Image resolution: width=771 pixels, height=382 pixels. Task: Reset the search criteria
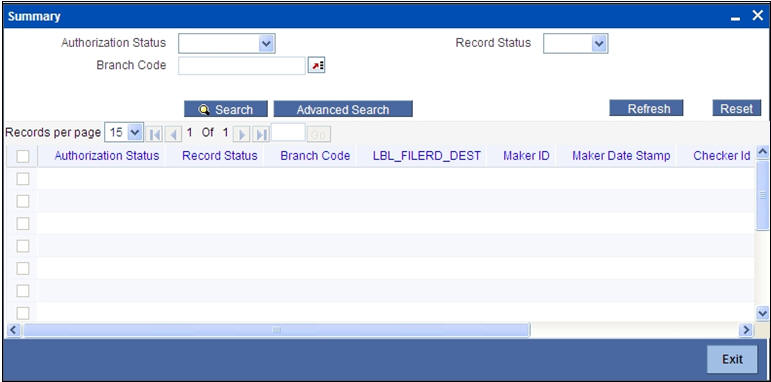point(737,108)
